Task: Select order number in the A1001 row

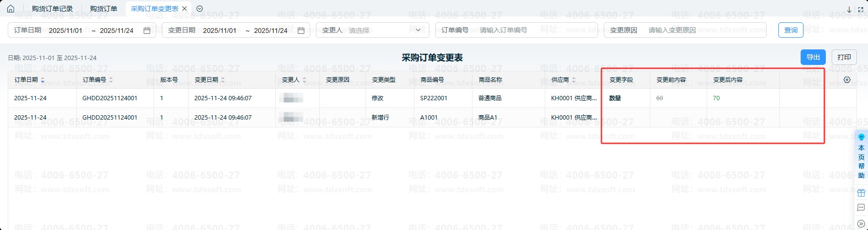Action: [x=110, y=118]
